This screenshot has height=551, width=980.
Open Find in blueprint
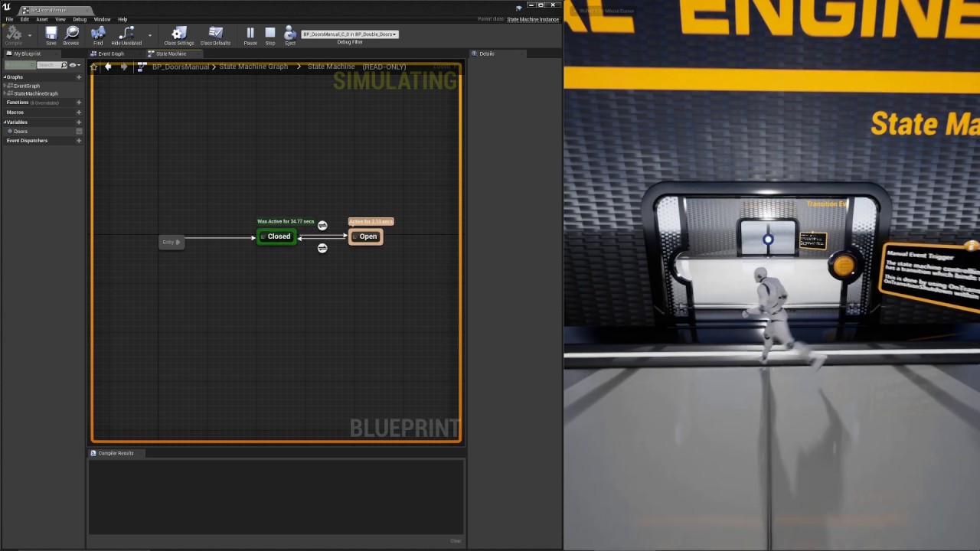click(x=98, y=35)
